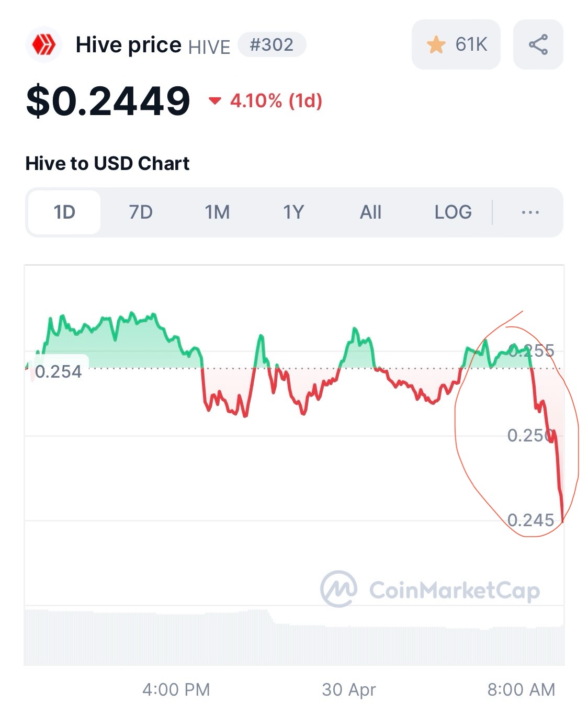The height and width of the screenshot is (703, 588).
Task: Tap the HIVE ticker symbol
Action: [209, 47]
